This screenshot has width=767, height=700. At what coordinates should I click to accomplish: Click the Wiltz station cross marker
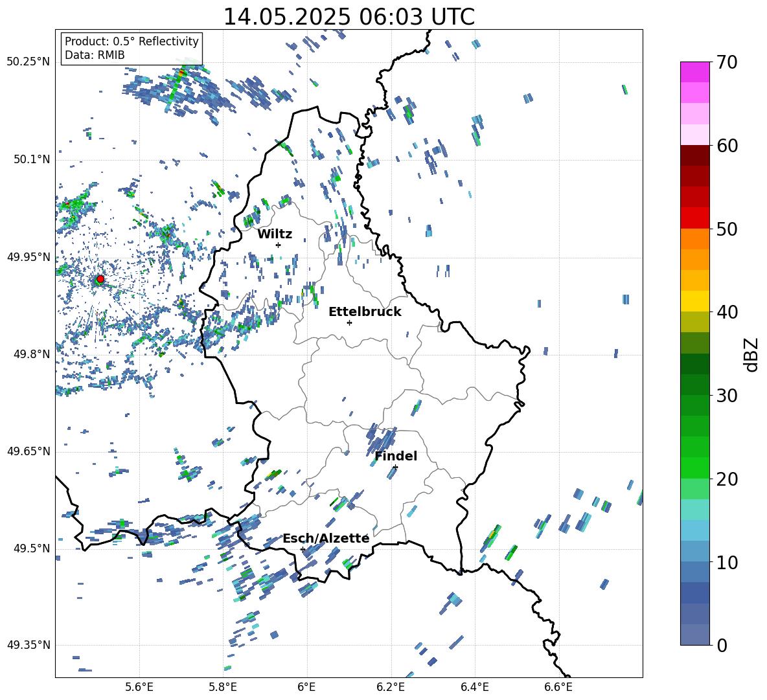point(279,245)
